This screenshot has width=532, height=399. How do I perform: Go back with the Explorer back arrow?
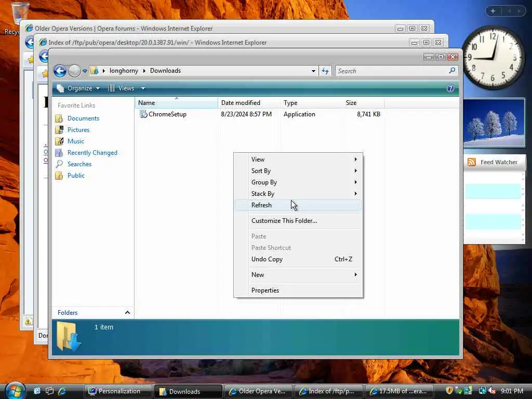click(x=60, y=71)
